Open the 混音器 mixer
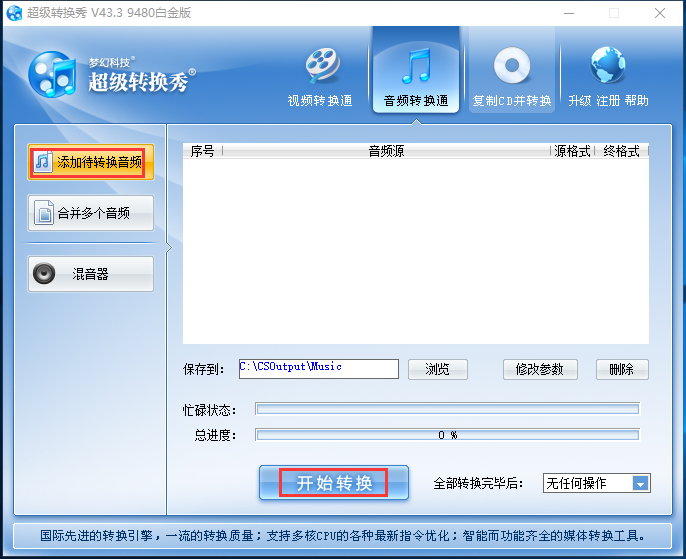This screenshot has height=559, width=686. pos(91,274)
